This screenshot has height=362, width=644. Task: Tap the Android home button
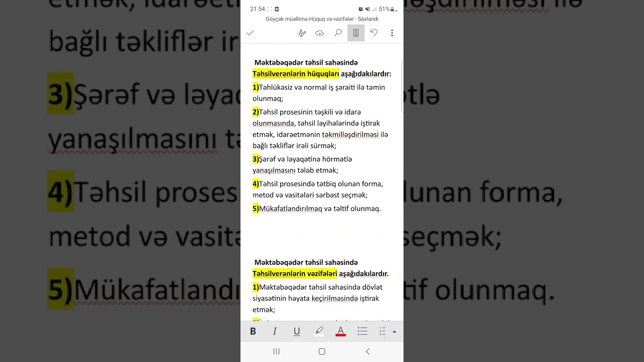tap(322, 351)
